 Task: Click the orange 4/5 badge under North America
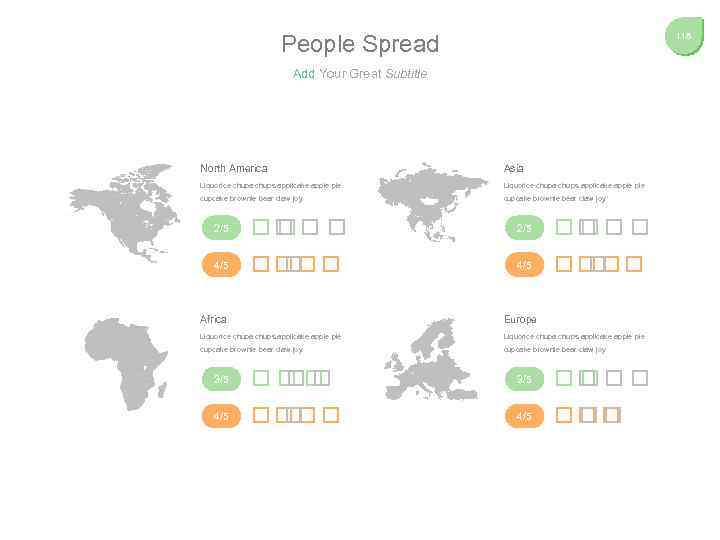pyautogui.click(x=221, y=265)
